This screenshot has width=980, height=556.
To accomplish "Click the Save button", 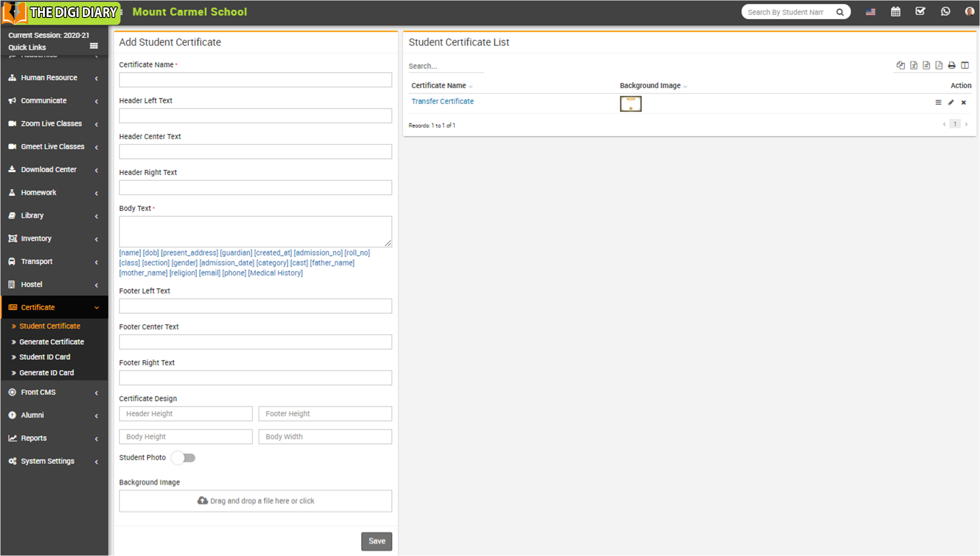I will 376,541.
